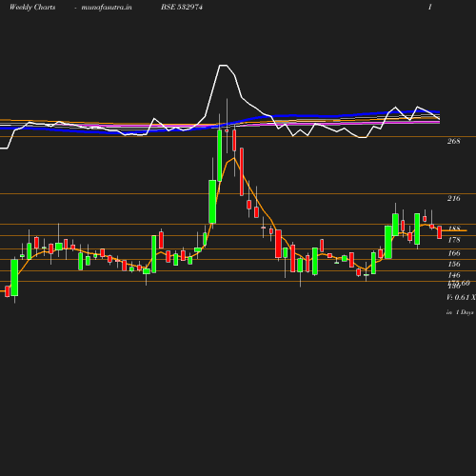476x476 pixels.
Task: Click the 216 price level label
Action: (x=453, y=198)
